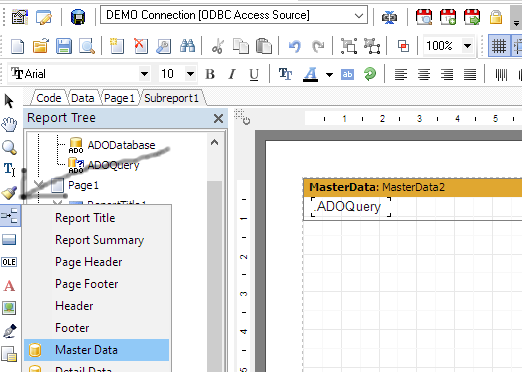Click the Ungroup objects icon
This screenshot has height=372, width=522.
click(x=372, y=46)
